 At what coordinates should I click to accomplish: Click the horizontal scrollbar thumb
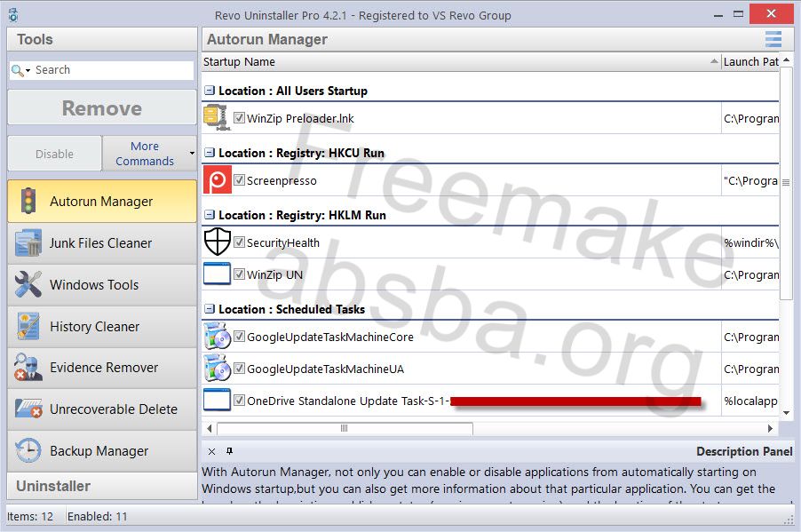pyautogui.click(x=345, y=428)
